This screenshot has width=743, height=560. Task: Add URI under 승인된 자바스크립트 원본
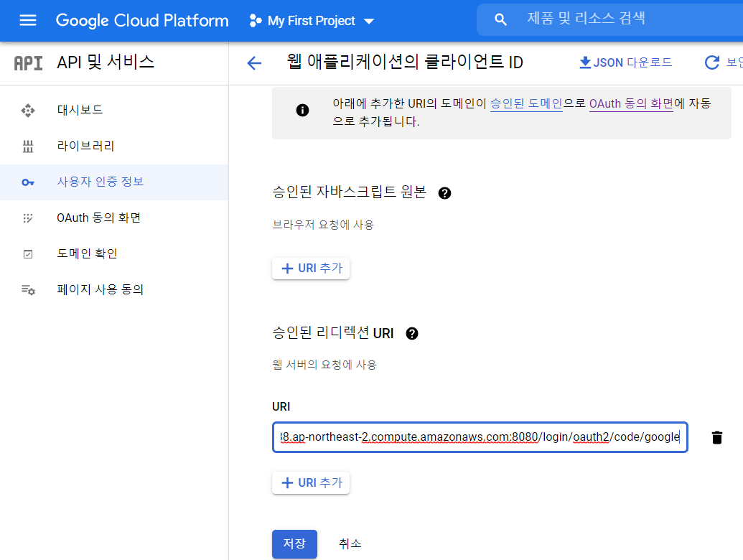coord(311,269)
